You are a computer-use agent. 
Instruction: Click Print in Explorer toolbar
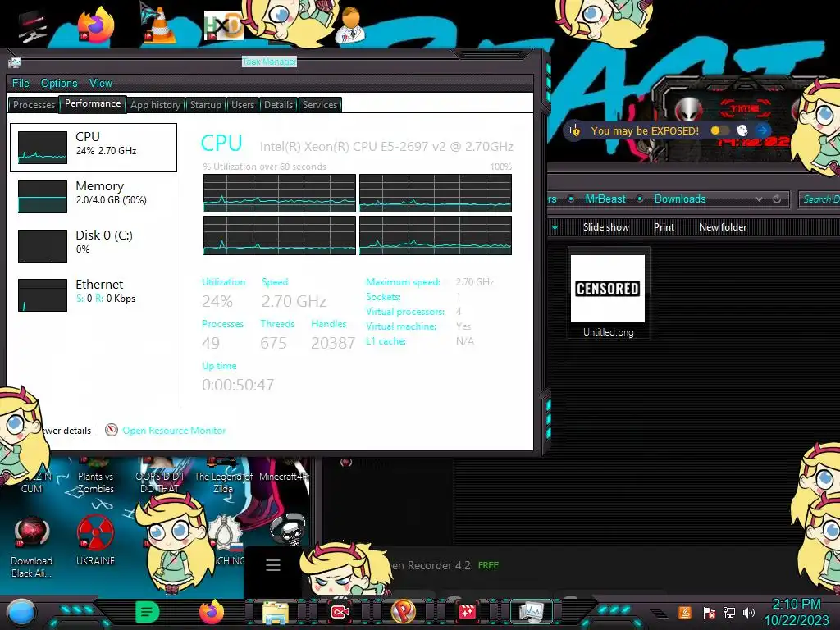point(664,227)
